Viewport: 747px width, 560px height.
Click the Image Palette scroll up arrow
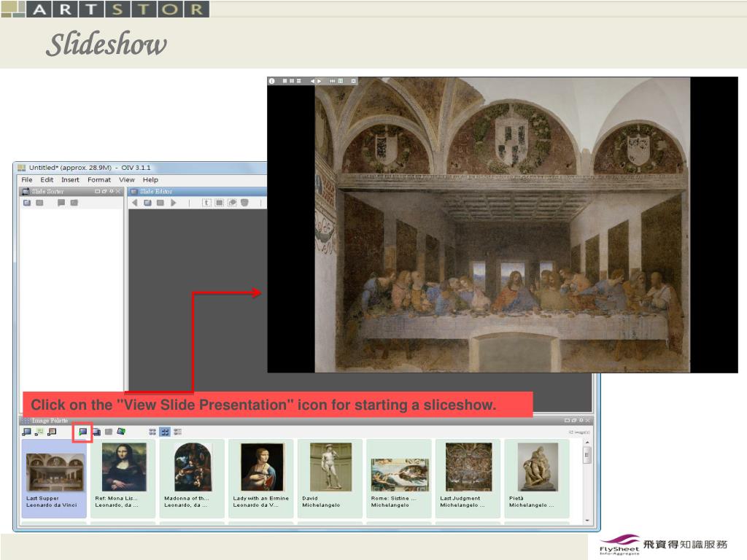point(587,443)
